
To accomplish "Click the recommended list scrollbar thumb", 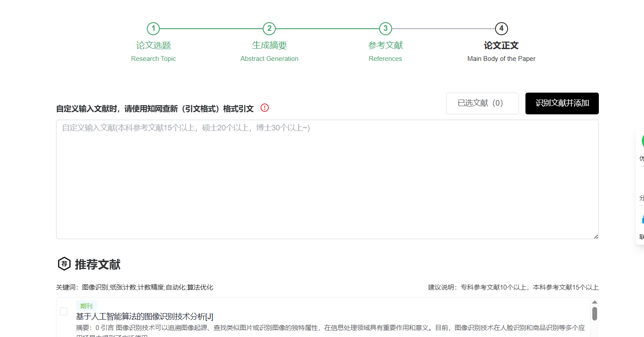I will click(594, 313).
